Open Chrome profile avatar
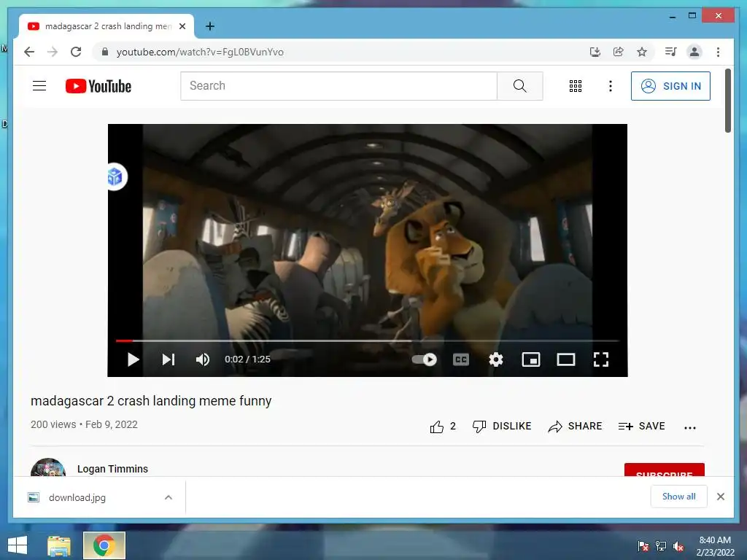This screenshot has height=560, width=747. 694,52
